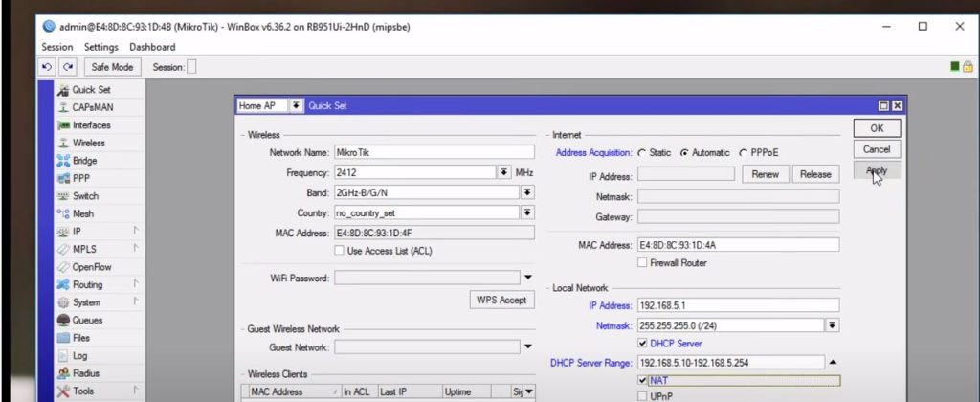Open Queues from the sidebar
This screenshot has height=402, width=980.
click(x=87, y=320)
